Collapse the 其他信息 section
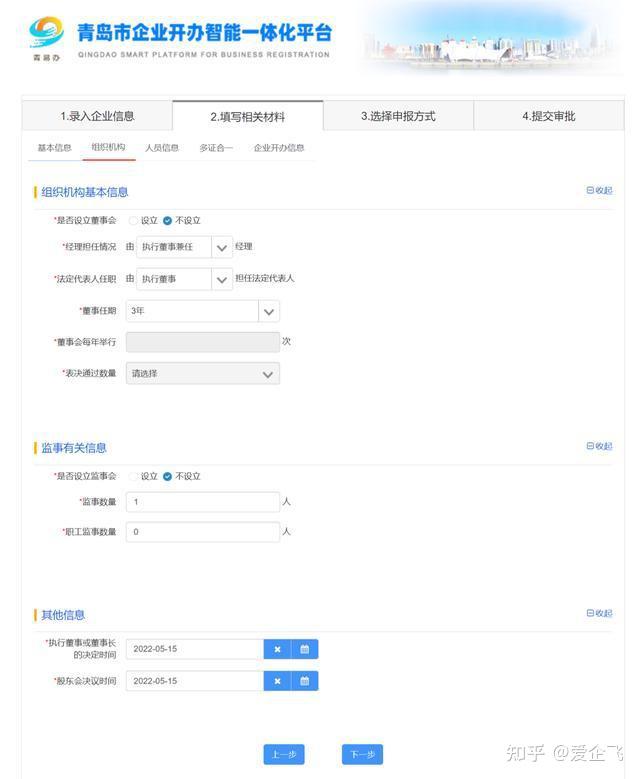The image size is (640, 779). pyautogui.click(x=599, y=613)
